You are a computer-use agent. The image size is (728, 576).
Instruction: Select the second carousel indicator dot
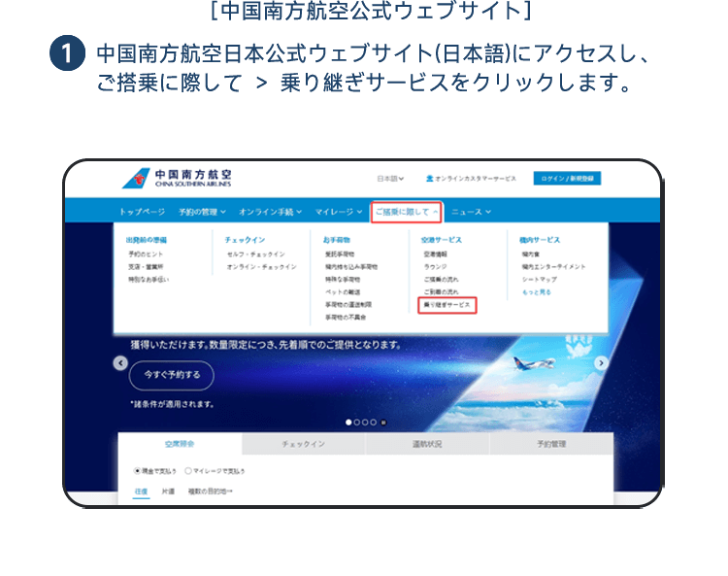coord(357,423)
